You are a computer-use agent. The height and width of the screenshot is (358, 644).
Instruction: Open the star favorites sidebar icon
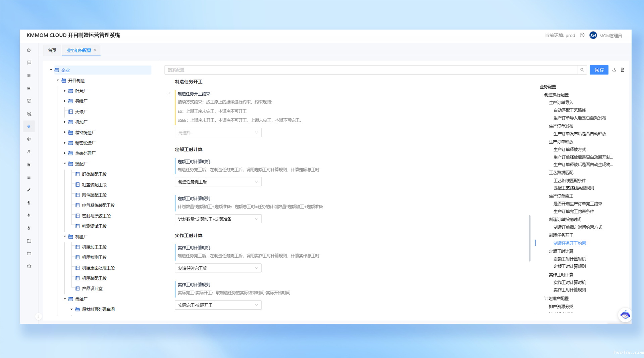click(x=29, y=266)
